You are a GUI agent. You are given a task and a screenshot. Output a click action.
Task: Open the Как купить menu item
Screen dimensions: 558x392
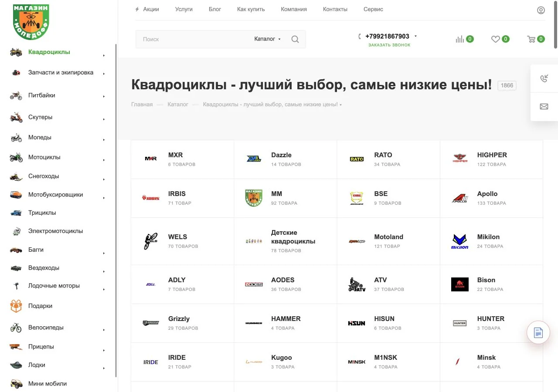tap(251, 9)
